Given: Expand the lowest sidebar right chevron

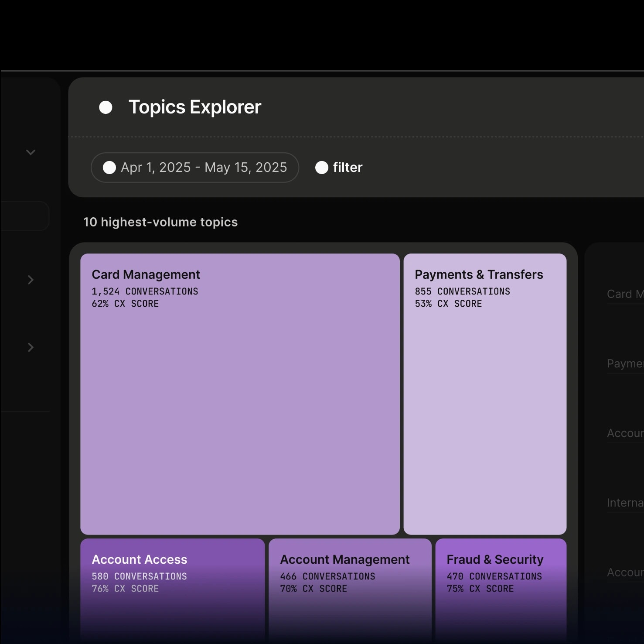Looking at the screenshot, I should pyautogui.click(x=31, y=347).
